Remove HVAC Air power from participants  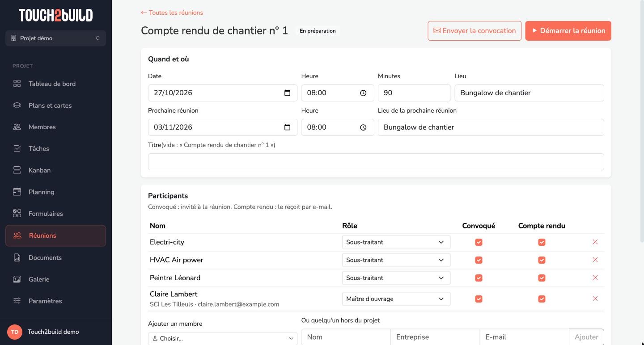point(595,260)
